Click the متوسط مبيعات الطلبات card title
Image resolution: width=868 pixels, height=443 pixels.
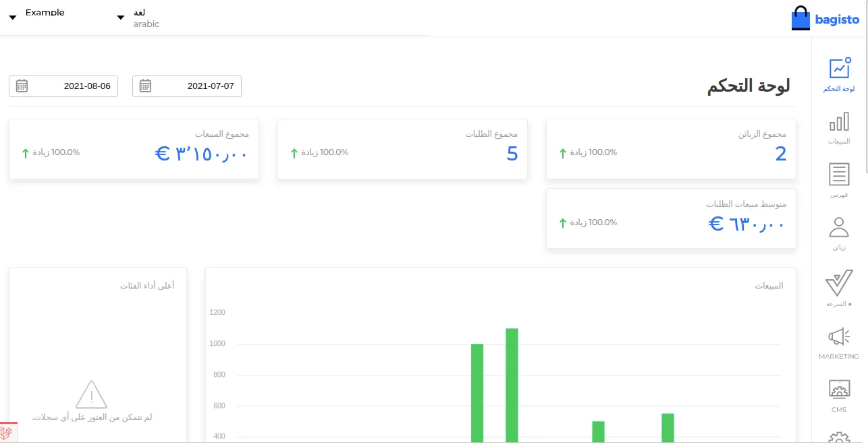click(747, 204)
